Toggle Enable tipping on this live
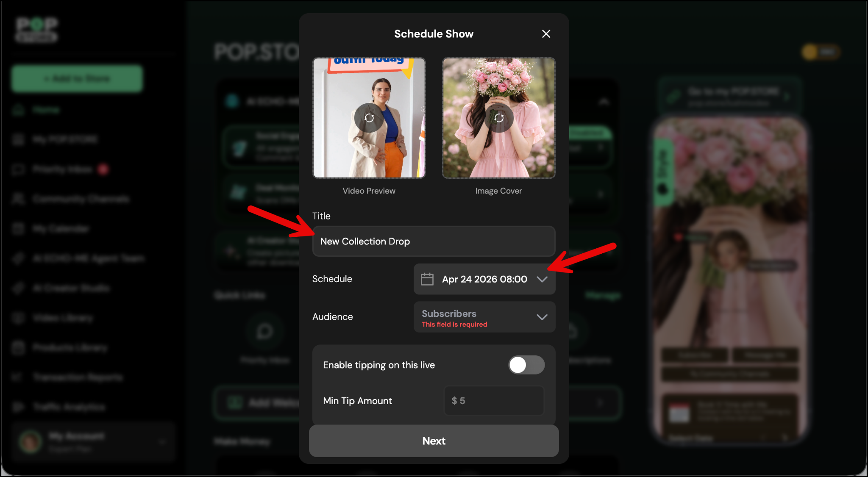Screen dimensions: 868x477 point(526,365)
